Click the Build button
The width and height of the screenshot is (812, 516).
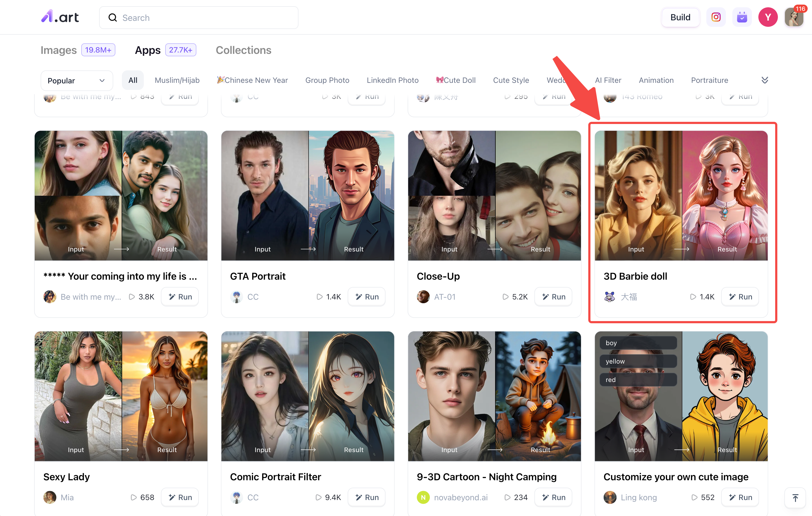pos(680,17)
